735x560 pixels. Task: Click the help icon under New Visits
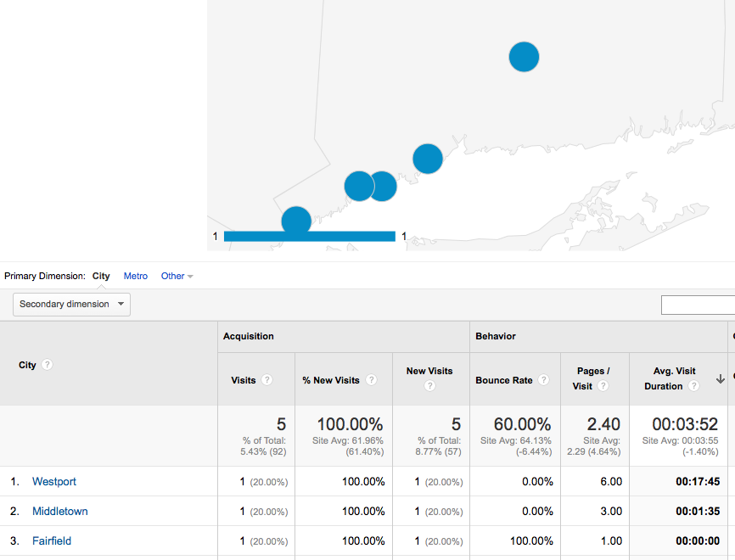(429, 386)
